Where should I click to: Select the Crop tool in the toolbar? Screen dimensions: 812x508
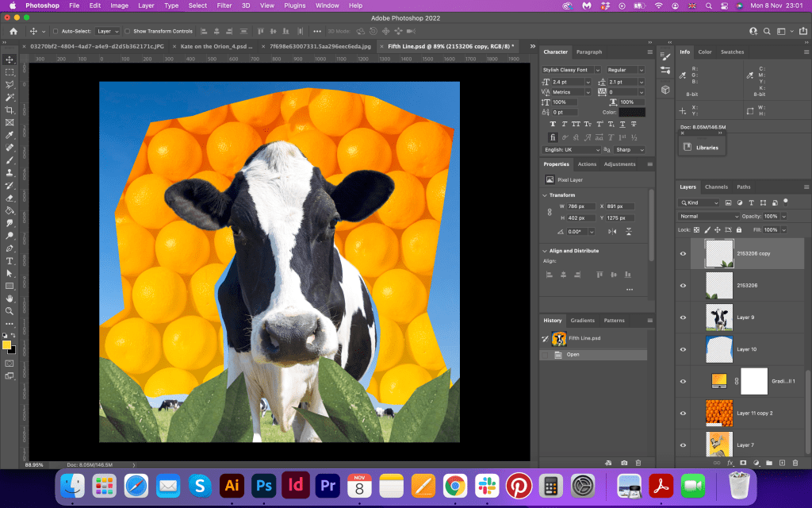(10, 110)
